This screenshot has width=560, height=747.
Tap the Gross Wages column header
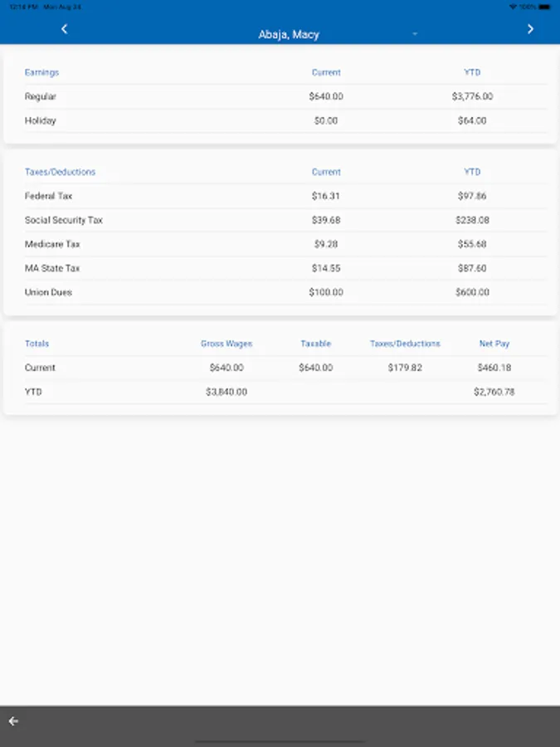(226, 343)
